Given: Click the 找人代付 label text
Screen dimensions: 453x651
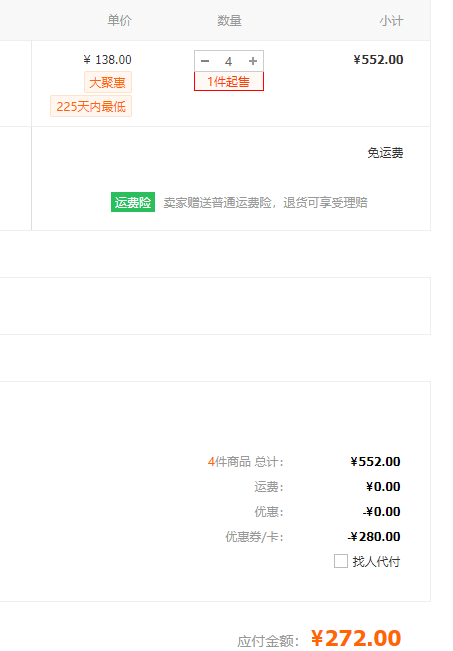Looking at the screenshot, I should click(x=376, y=561).
